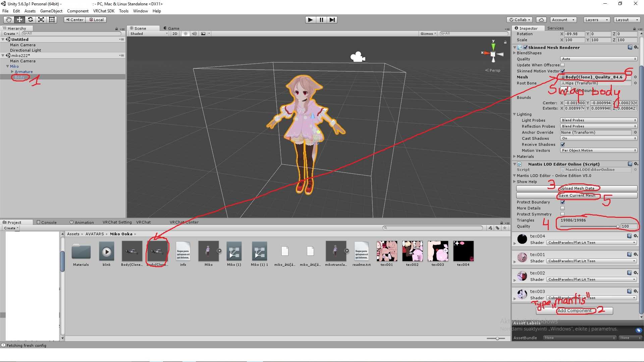
Task: Click the Add Component button
Action: point(574,311)
